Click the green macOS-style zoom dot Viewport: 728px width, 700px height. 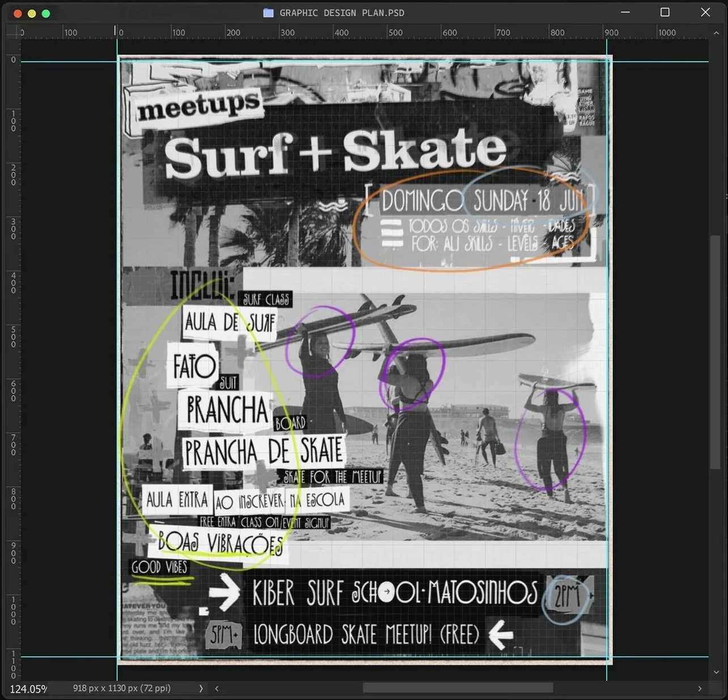pyautogui.click(x=46, y=13)
